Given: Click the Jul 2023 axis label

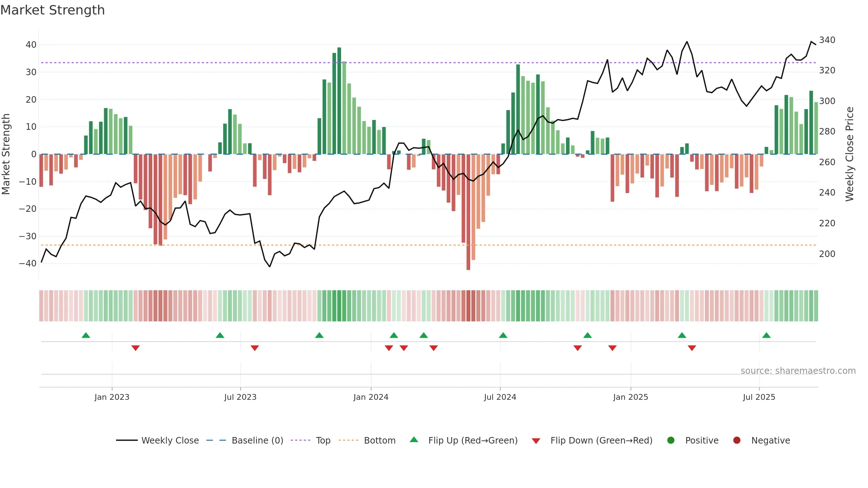Looking at the screenshot, I should [240, 397].
